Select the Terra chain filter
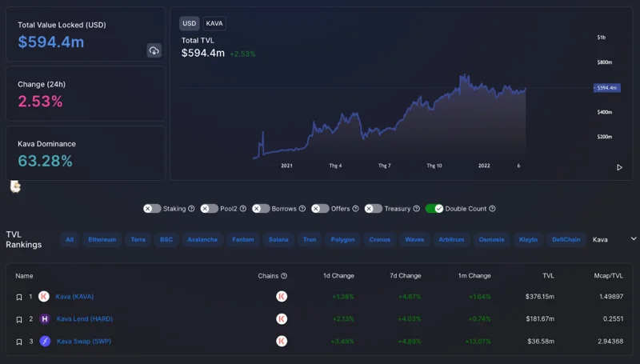The image size is (640, 364). (x=138, y=239)
